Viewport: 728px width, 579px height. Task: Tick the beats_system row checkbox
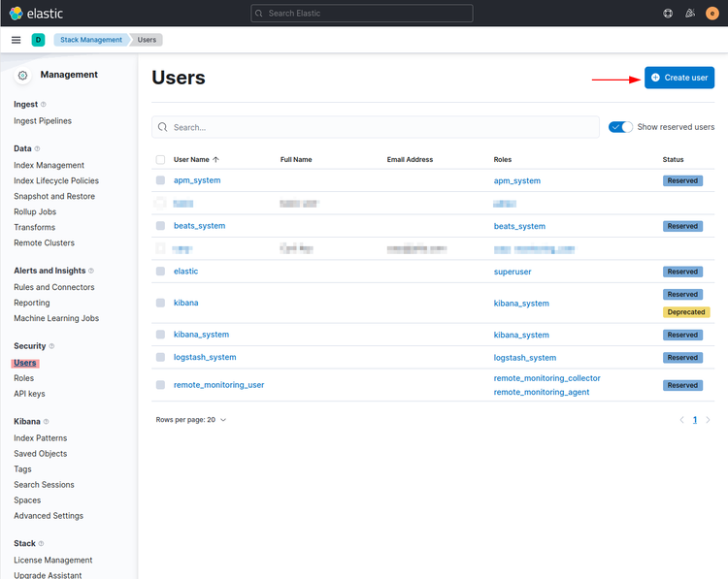tap(160, 226)
